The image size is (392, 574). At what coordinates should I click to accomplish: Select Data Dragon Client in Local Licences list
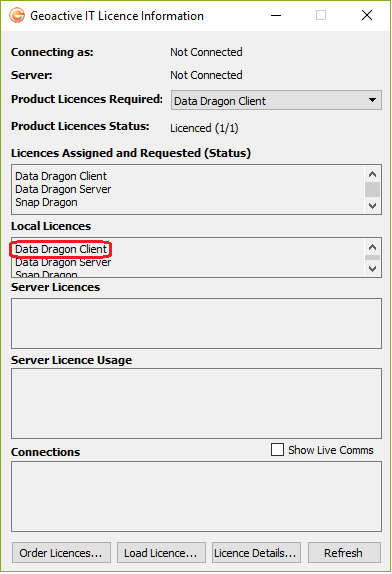pos(61,249)
